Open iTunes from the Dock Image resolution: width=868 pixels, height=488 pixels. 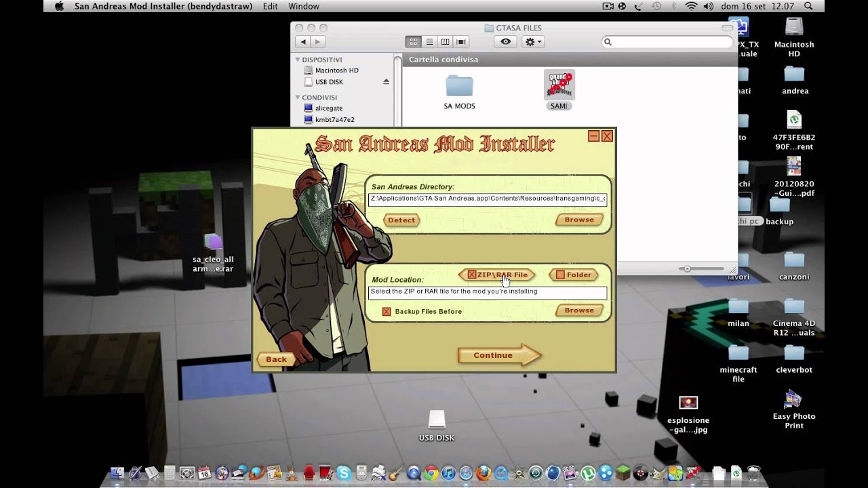click(x=448, y=473)
